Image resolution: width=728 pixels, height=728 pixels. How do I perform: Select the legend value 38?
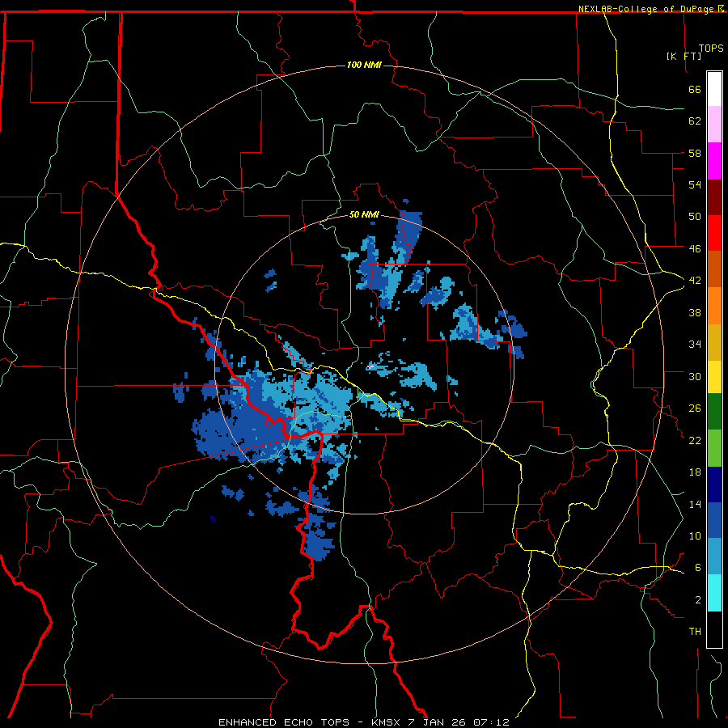(695, 312)
